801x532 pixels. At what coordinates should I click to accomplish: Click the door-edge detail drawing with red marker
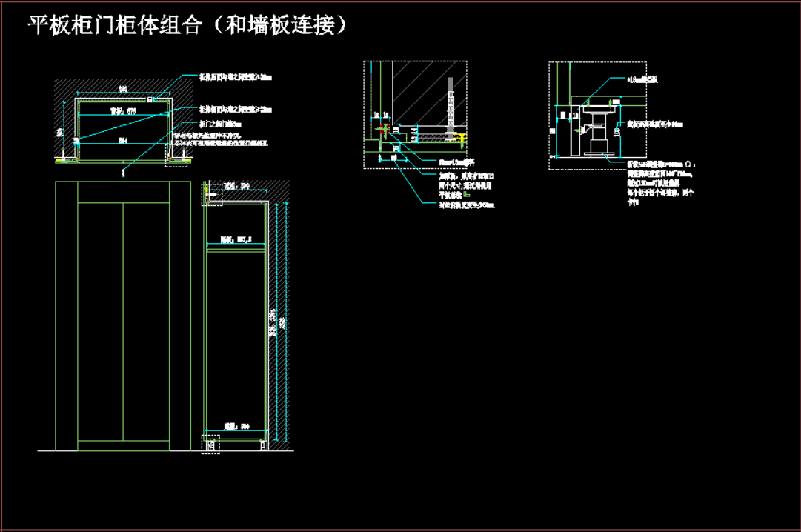415,114
